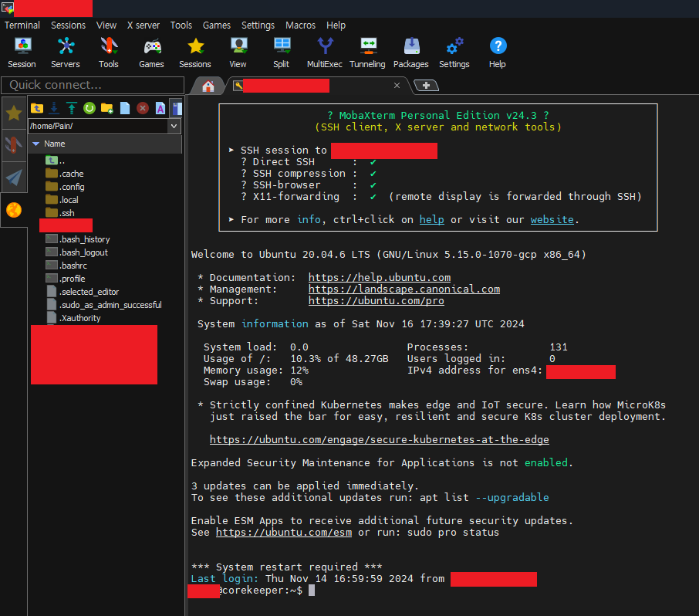Select the .selected_editor file

coord(83,292)
